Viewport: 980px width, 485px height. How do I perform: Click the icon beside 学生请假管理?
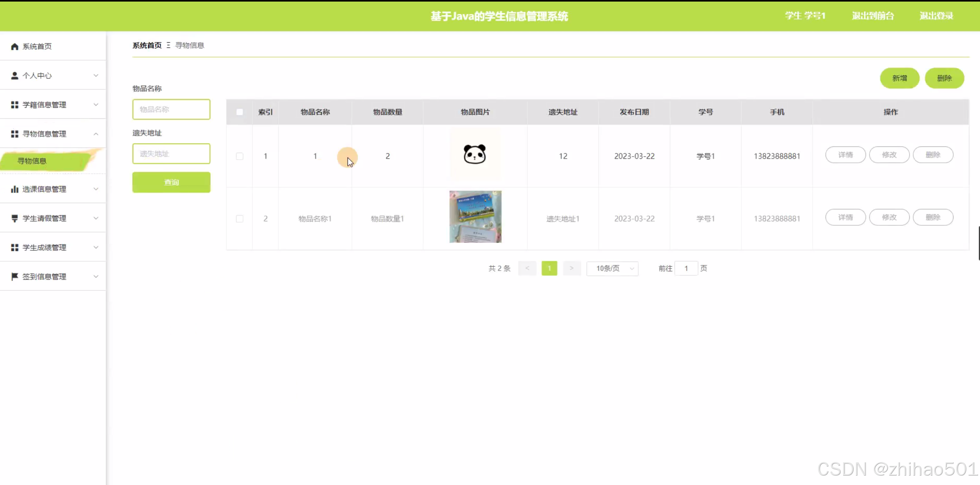pos(15,218)
